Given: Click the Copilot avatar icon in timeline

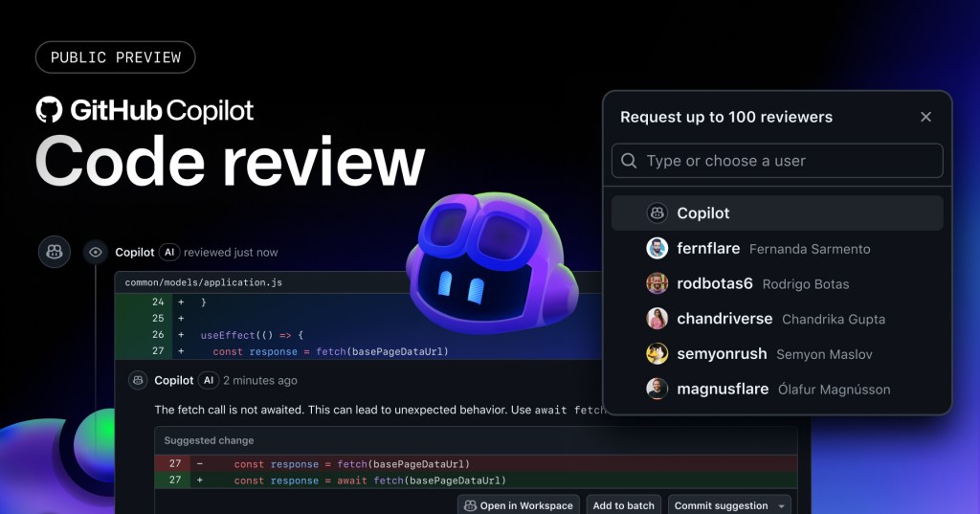Looking at the screenshot, I should (x=55, y=252).
